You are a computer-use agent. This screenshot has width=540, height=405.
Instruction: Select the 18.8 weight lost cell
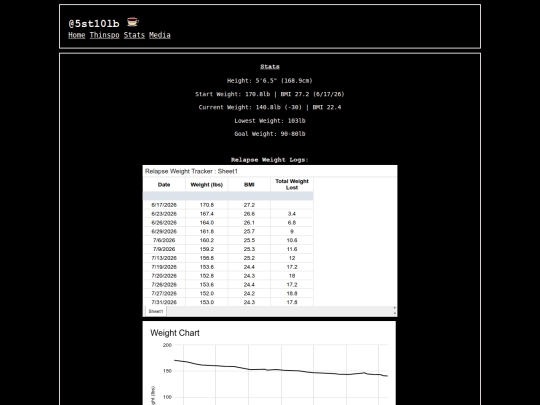(292, 293)
